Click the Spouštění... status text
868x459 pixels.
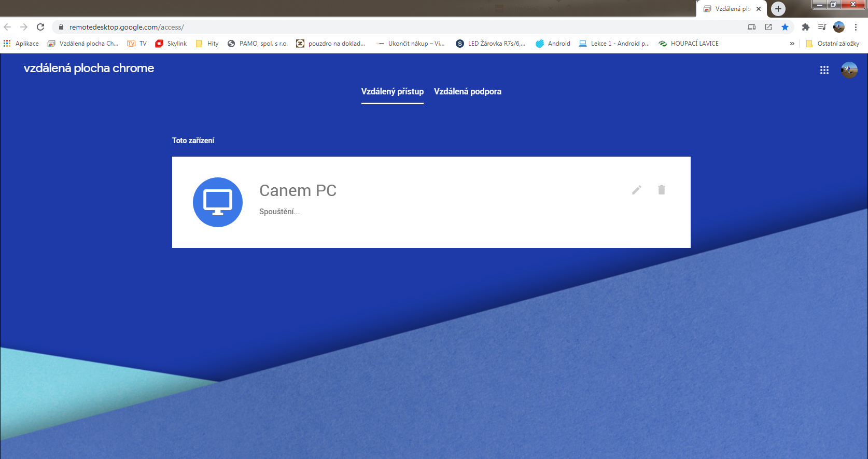coord(279,212)
